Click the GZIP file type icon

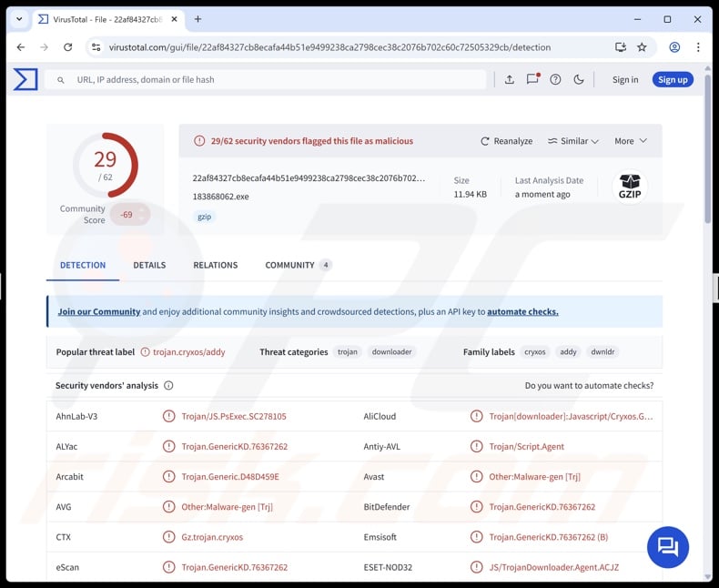click(x=630, y=187)
